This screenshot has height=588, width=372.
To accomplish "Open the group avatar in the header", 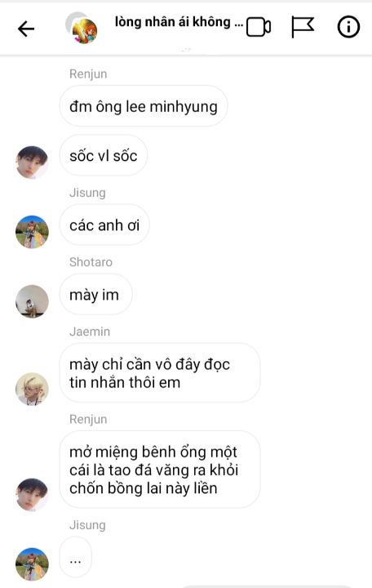I will click(x=82, y=29).
